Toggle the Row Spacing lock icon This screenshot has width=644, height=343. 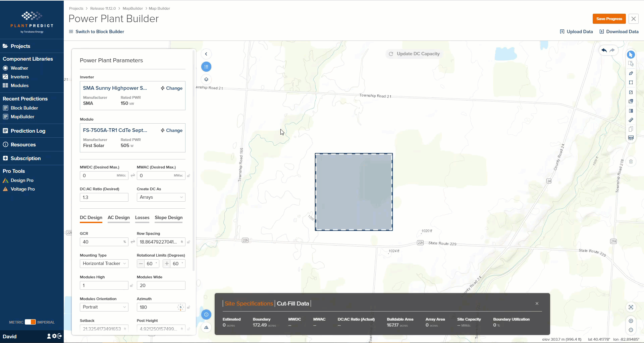(x=189, y=242)
